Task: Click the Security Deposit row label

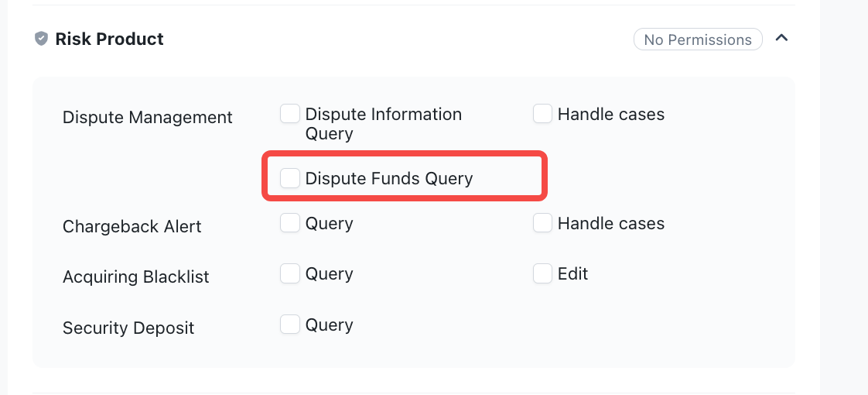Action: 128,328
